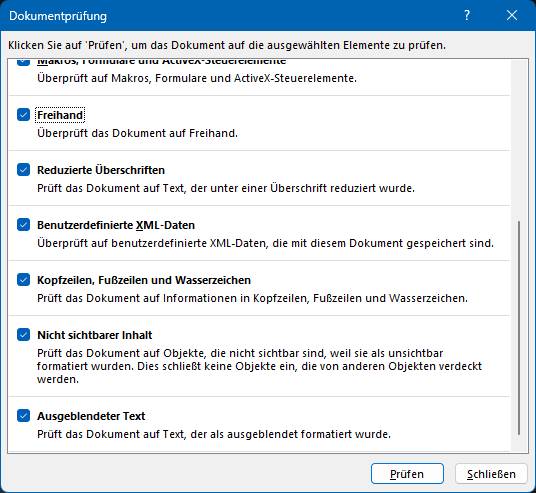Click the Dokumentprüfung title bar text
This screenshot has width=536, height=493.
coord(58,16)
